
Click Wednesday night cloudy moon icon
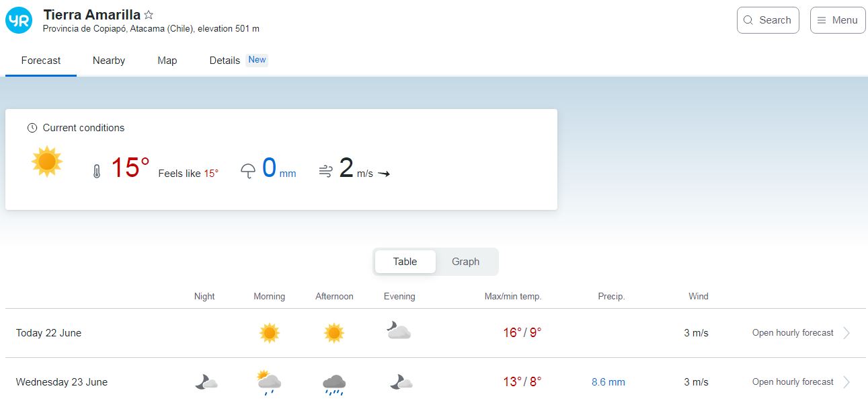tap(206, 382)
